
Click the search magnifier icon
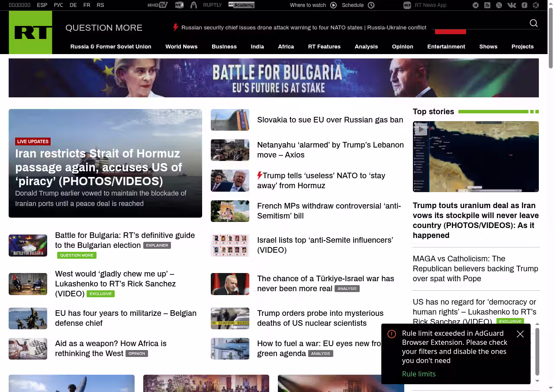coord(534,23)
